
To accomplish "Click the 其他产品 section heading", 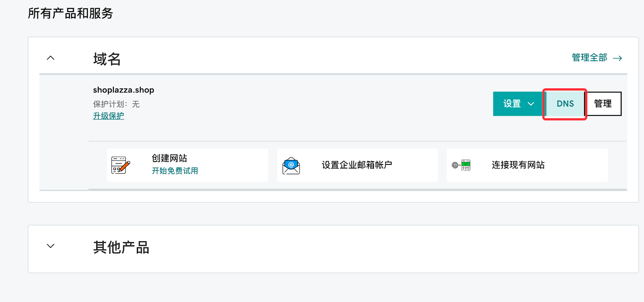I will point(121,247).
